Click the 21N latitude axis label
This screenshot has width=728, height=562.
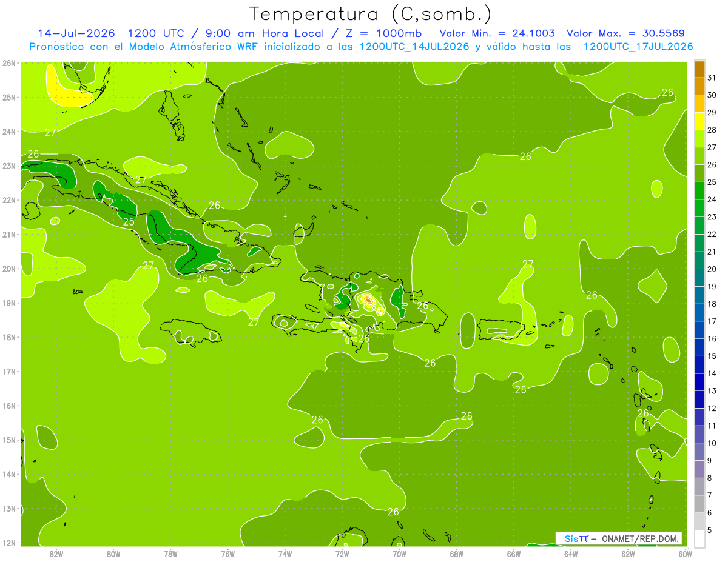point(9,234)
